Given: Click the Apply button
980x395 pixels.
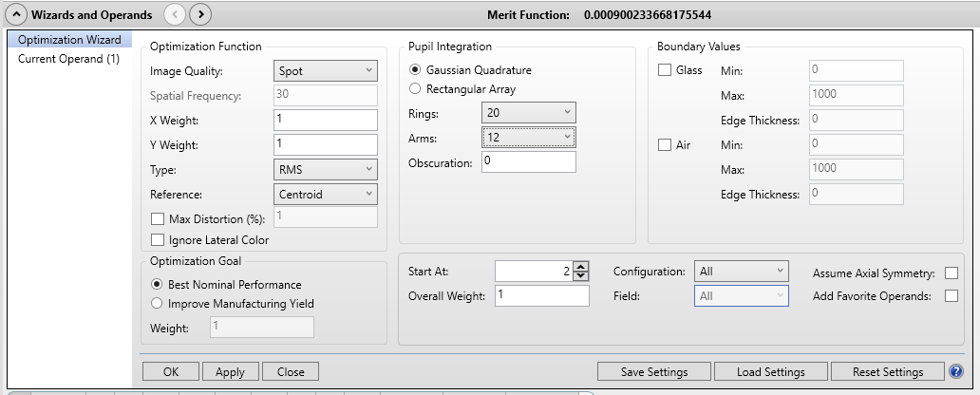Looking at the screenshot, I should [x=230, y=372].
